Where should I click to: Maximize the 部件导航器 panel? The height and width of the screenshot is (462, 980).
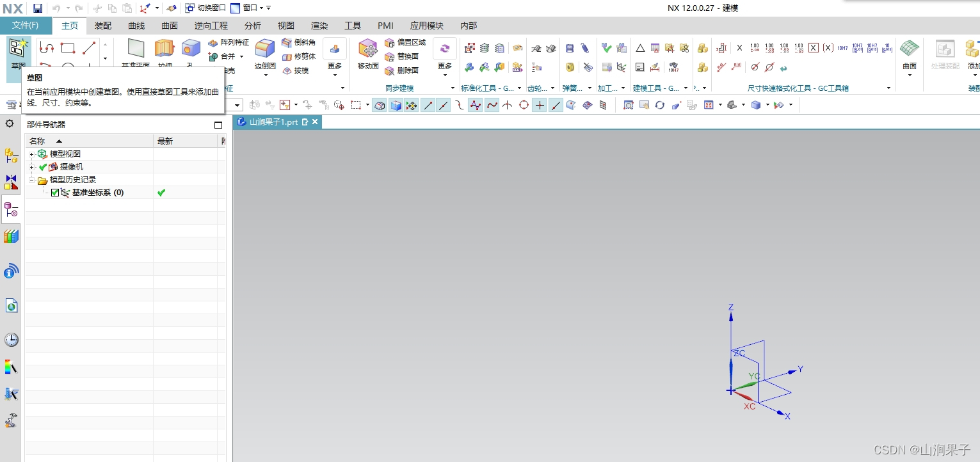click(218, 125)
